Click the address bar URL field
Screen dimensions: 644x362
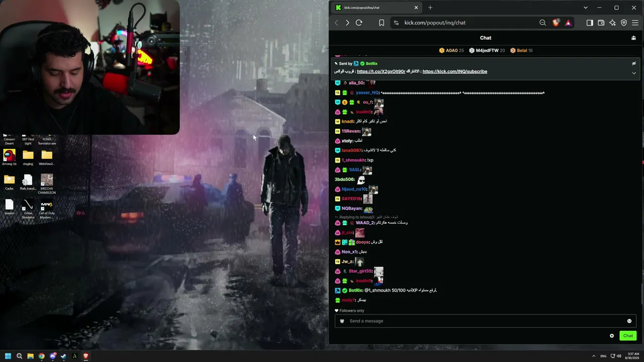tap(468, 23)
